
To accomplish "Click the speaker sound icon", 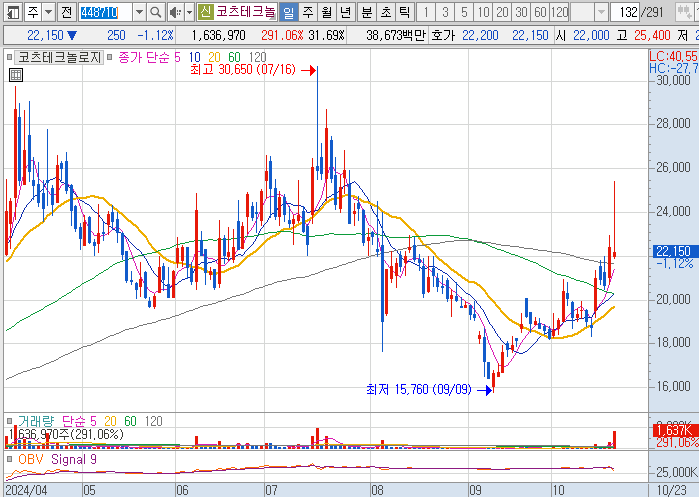I will 175,12.
